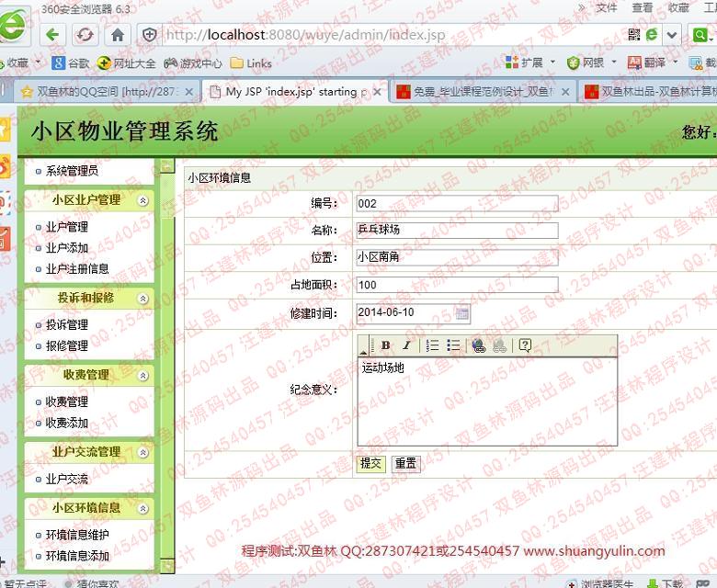This screenshot has width=717, height=588.
Task: Open the QR code icon in address bar
Action: tap(633, 35)
